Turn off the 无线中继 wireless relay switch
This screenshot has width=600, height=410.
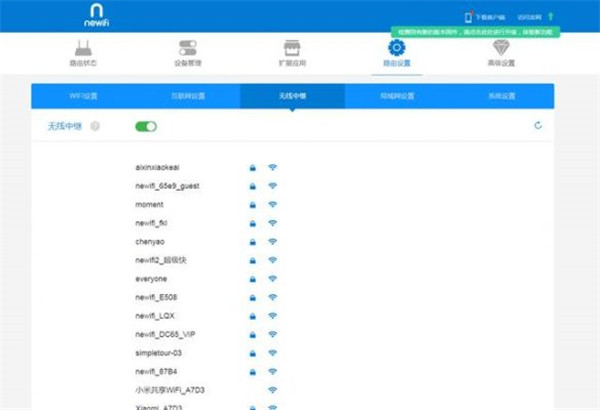[146, 126]
